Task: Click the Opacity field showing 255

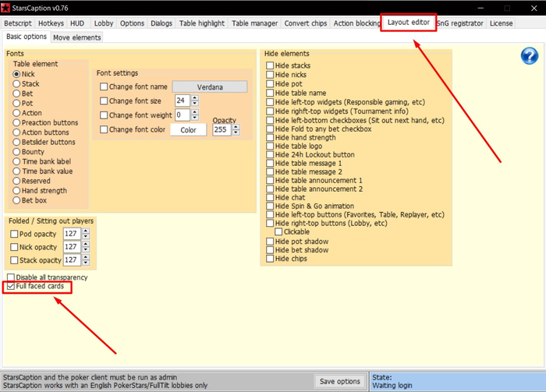Action: (222, 129)
